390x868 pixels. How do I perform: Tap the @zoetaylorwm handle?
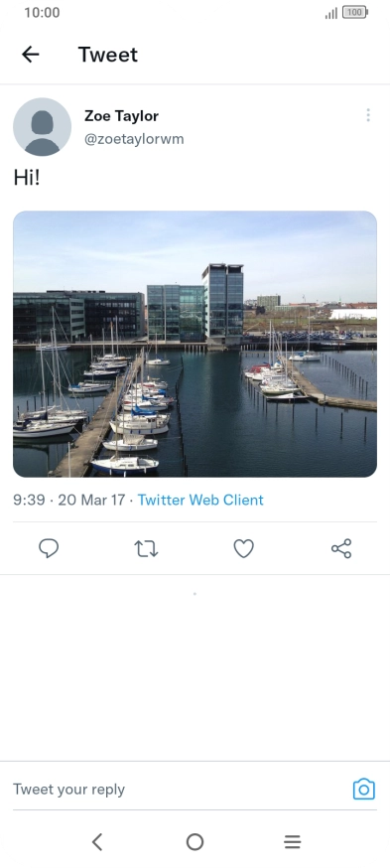(134, 139)
